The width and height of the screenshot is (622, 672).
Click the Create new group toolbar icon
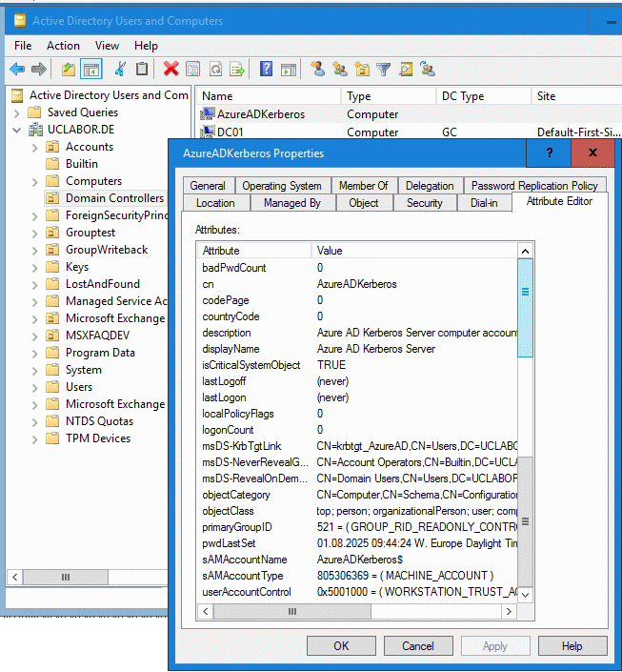pyautogui.click(x=340, y=69)
